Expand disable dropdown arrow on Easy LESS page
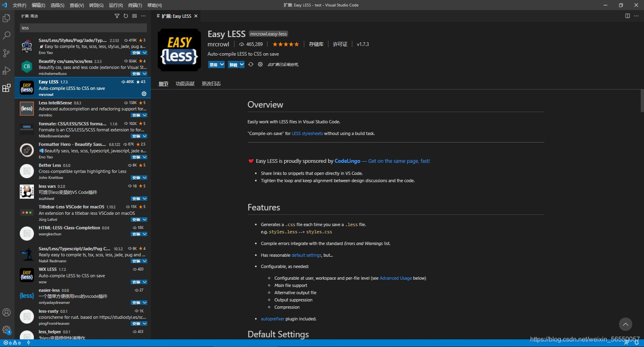The image size is (644, 347). 222,64
